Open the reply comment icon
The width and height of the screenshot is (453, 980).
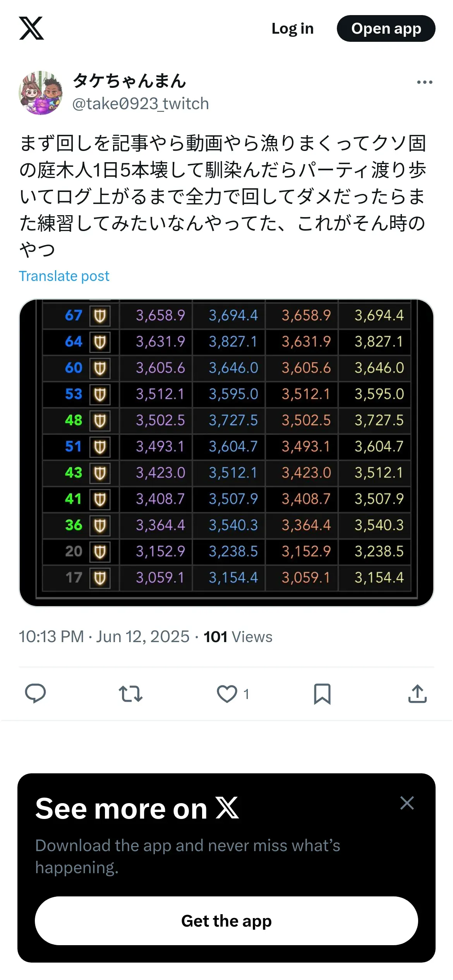tap(35, 693)
